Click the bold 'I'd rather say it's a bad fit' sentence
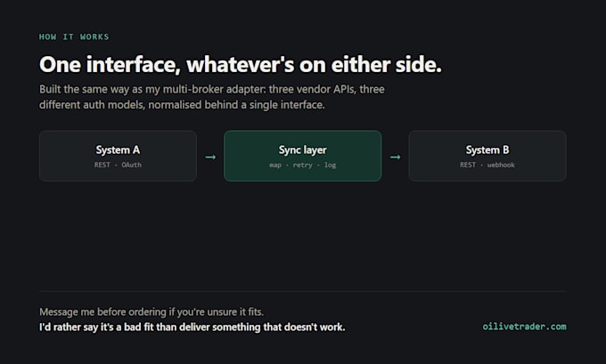 tap(192, 328)
